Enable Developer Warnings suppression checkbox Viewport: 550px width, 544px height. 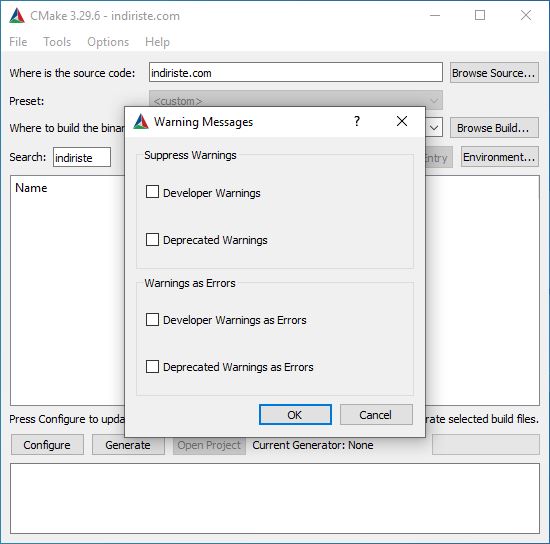click(152, 192)
